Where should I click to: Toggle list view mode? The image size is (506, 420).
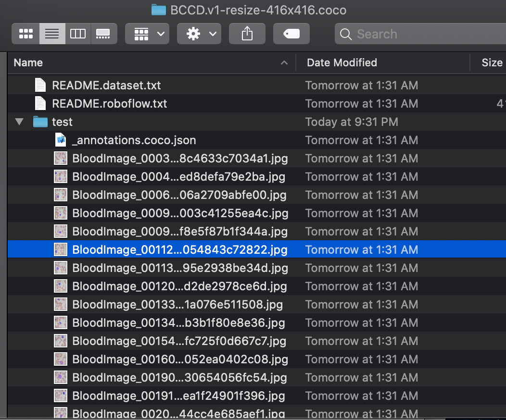click(x=52, y=34)
